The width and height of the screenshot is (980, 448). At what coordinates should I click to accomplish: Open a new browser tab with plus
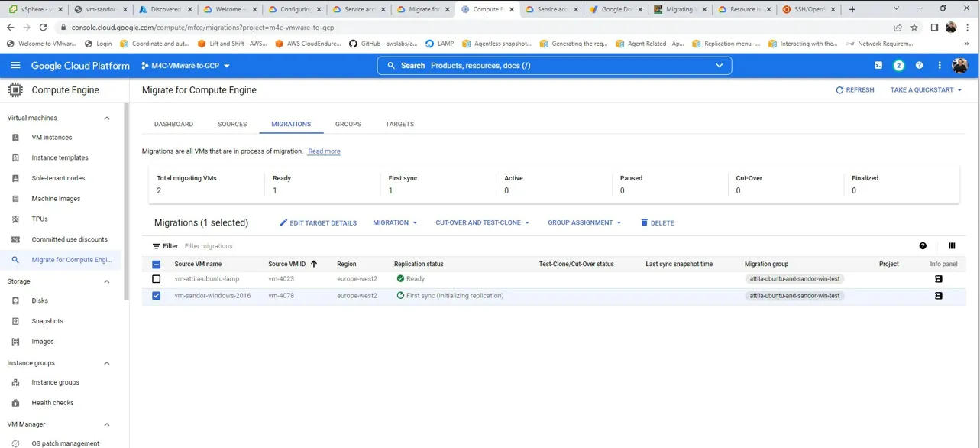click(852, 9)
